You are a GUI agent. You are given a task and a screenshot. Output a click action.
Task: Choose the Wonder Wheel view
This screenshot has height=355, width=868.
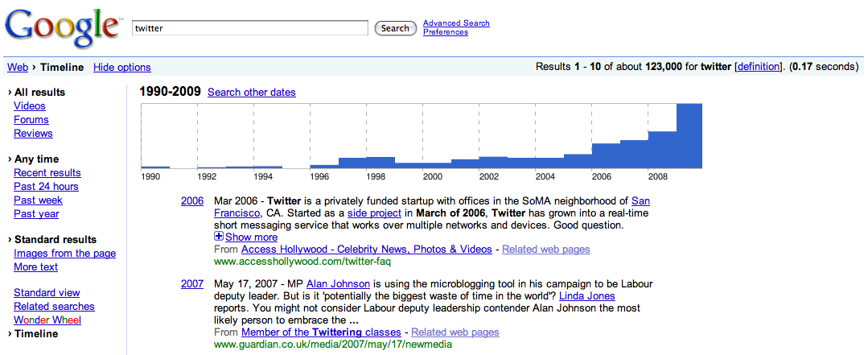[x=47, y=320]
